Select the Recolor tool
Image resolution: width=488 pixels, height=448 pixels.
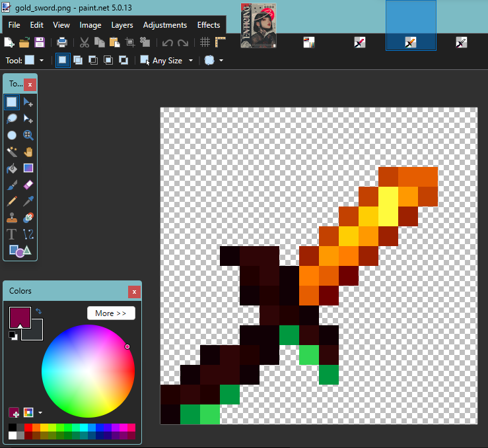pyautogui.click(x=28, y=218)
